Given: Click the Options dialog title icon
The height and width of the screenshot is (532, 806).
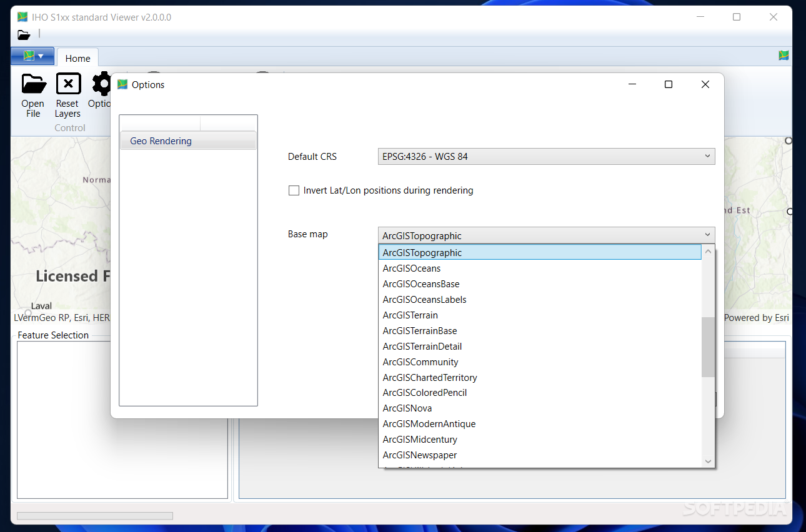Looking at the screenshot, I should (x=122, y=84).
